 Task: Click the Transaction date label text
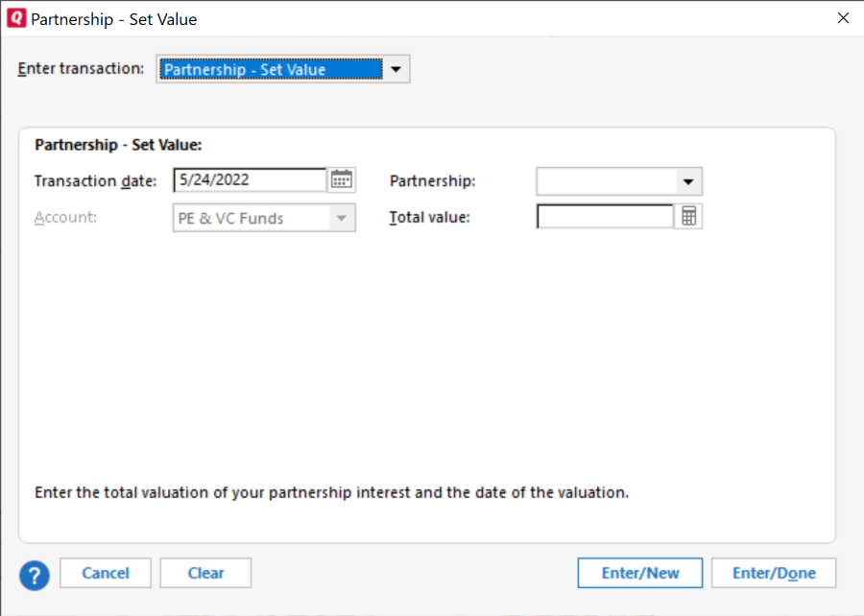95,181
